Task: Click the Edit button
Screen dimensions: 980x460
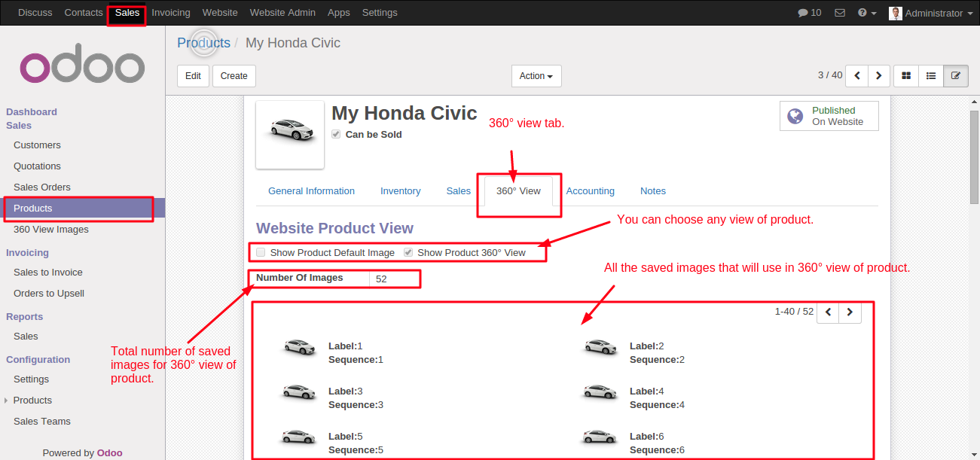Action: click(x=193, y=76)
